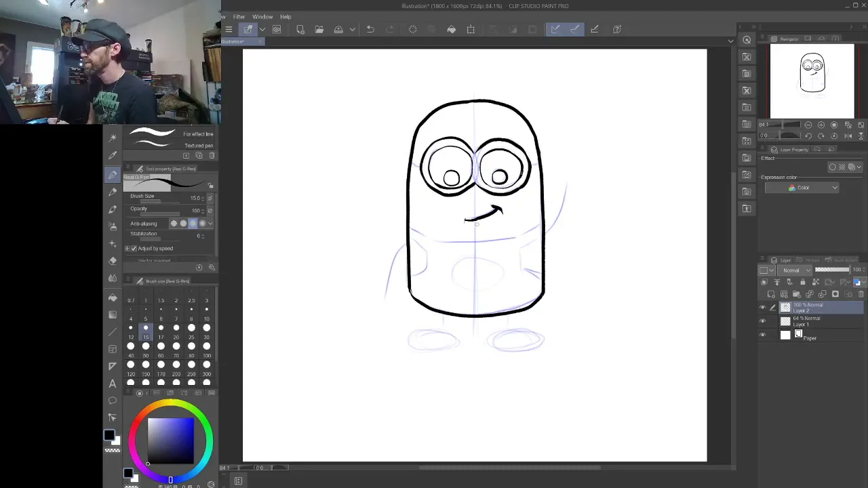Pick a color in the color wheel square
Screen dimensions: 868x488
point(171,441)
